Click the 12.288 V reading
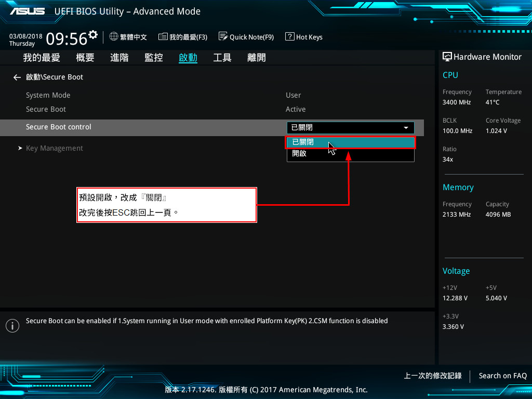 click(455, 298)
